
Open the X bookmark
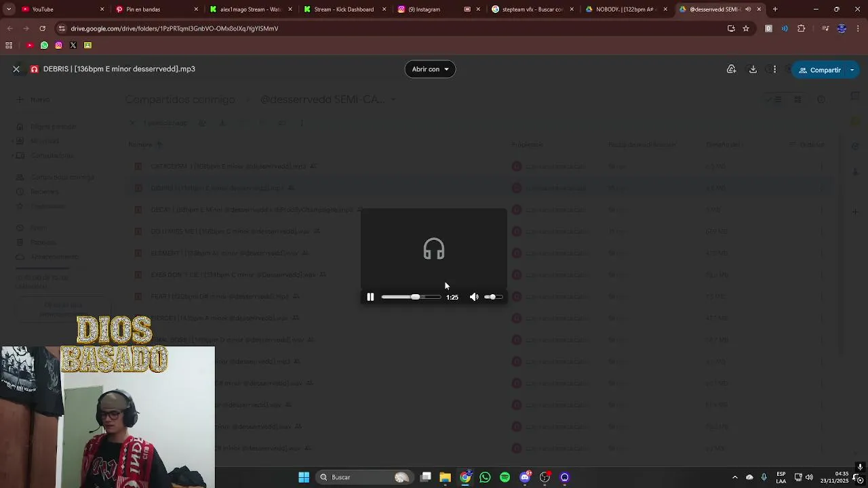pos(73,45)
